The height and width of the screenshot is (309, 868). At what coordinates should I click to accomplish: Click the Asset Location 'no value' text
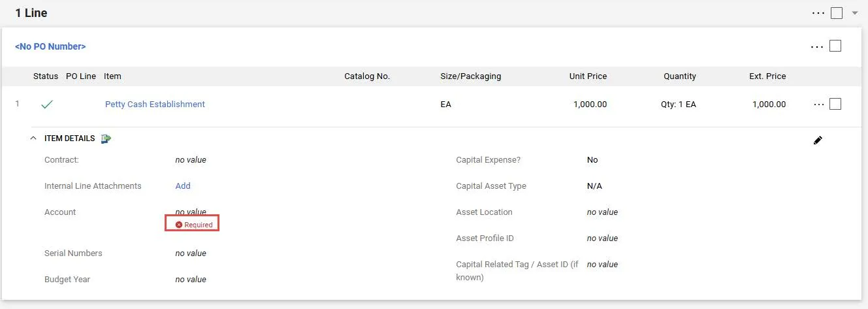tap(602, 212)
